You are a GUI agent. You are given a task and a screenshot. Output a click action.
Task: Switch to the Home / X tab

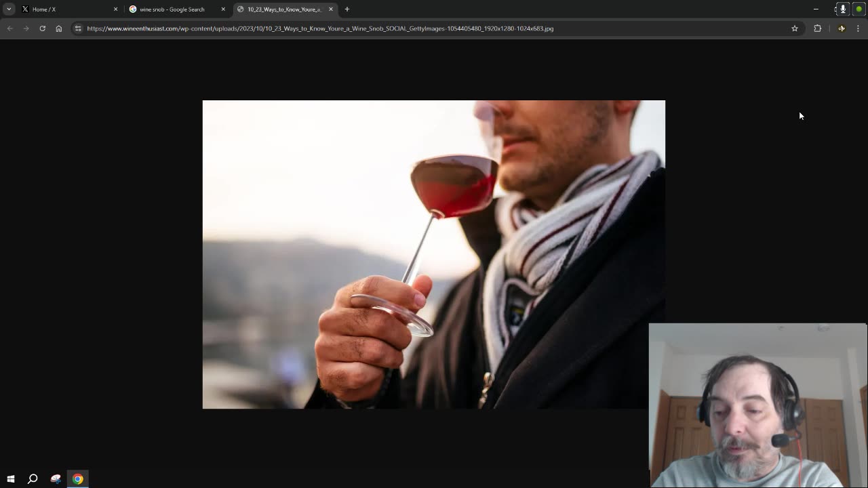point(70,9)
